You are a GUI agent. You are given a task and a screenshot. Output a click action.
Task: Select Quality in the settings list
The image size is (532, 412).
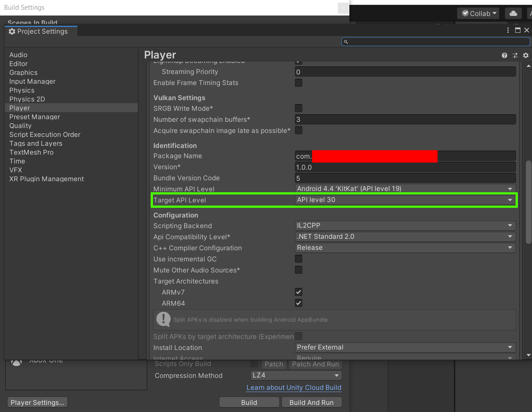(x=20, y=126)
